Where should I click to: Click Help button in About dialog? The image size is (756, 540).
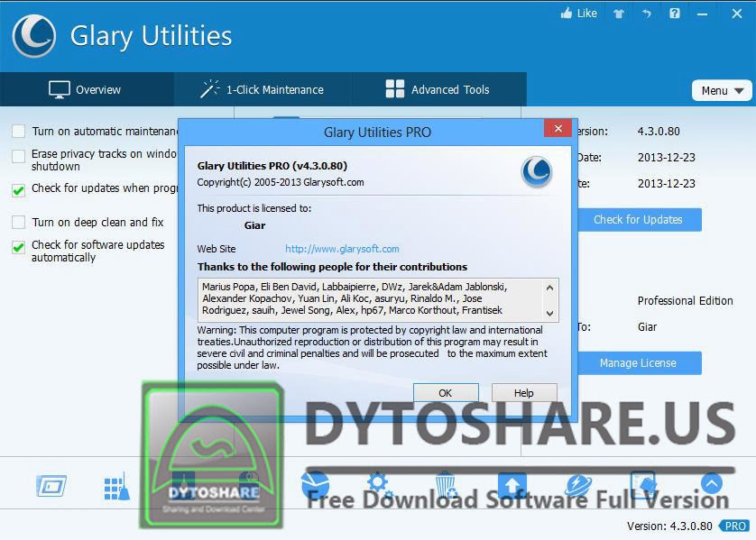point(524,393)
